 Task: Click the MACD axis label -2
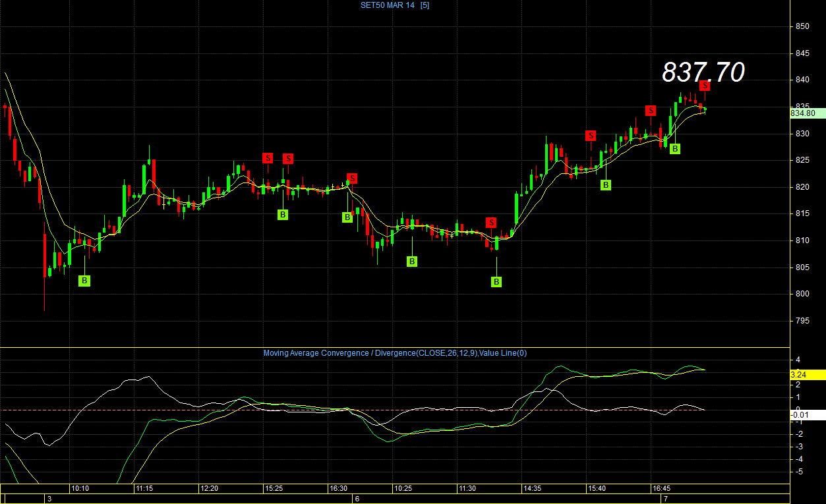pos(798,434)
